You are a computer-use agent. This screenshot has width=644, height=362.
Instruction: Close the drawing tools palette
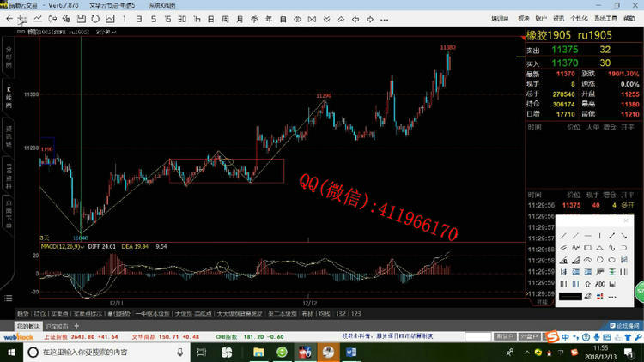(x=626, y=220)
